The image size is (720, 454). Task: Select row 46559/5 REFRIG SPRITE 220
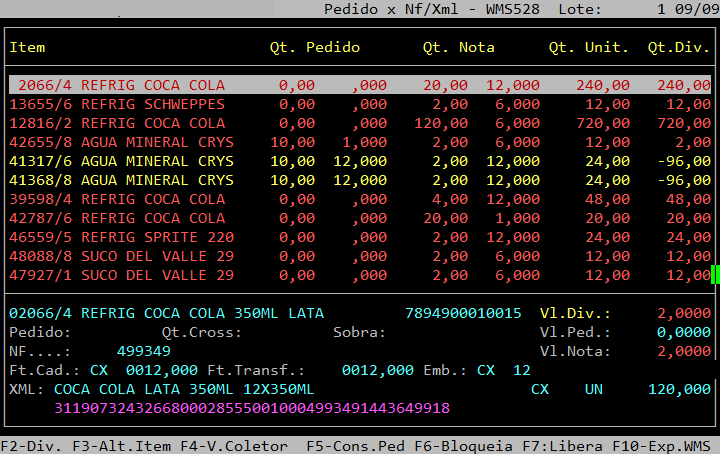(x=360, y=237)
